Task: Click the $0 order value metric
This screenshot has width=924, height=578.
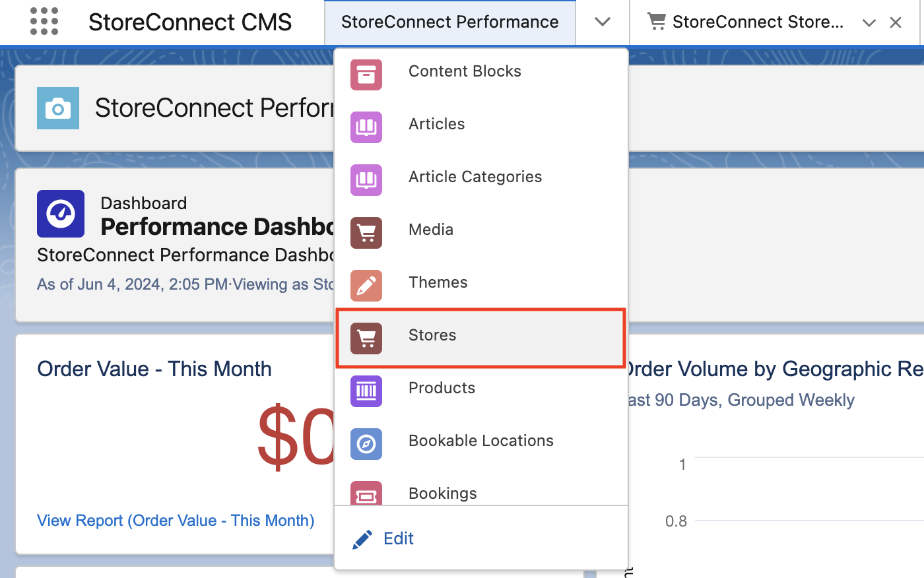Action: 296,437
